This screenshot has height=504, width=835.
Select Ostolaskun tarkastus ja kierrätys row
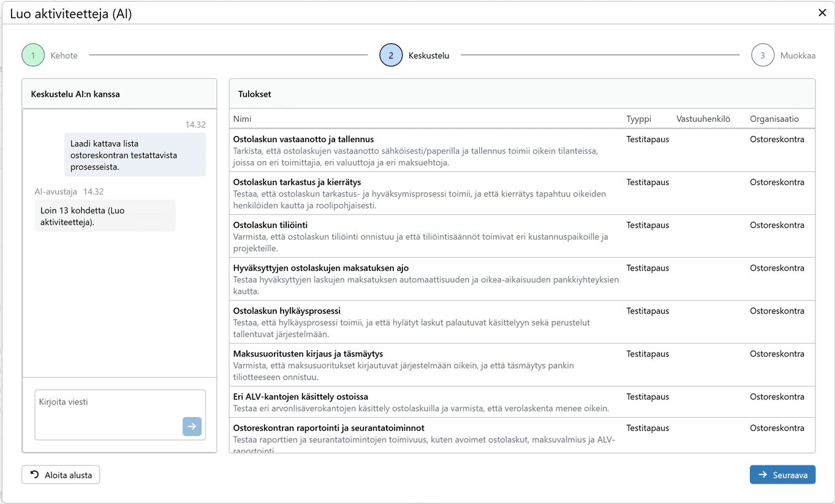pos(297,182)
